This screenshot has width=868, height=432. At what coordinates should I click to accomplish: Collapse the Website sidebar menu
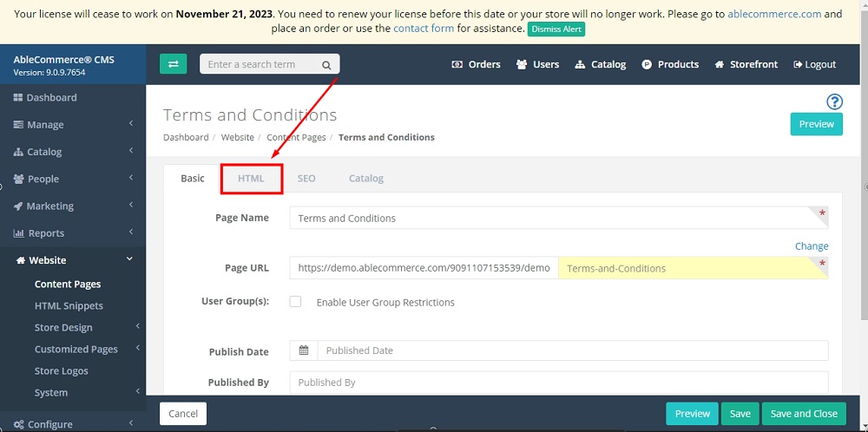pos(129,259)
